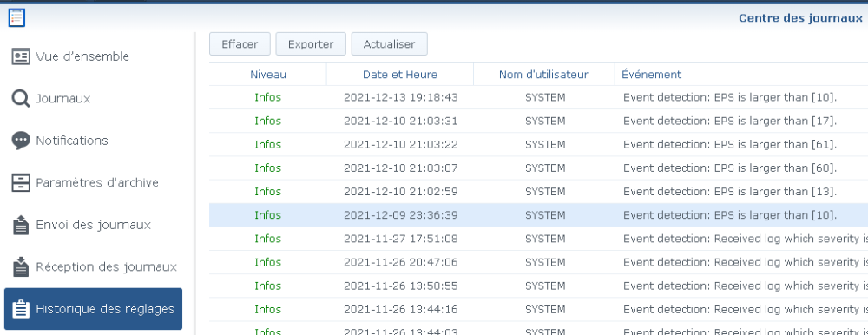The width and height of the screenshot is (868, 335).
Task: Click the Exporter button
Action: [311, 44]
